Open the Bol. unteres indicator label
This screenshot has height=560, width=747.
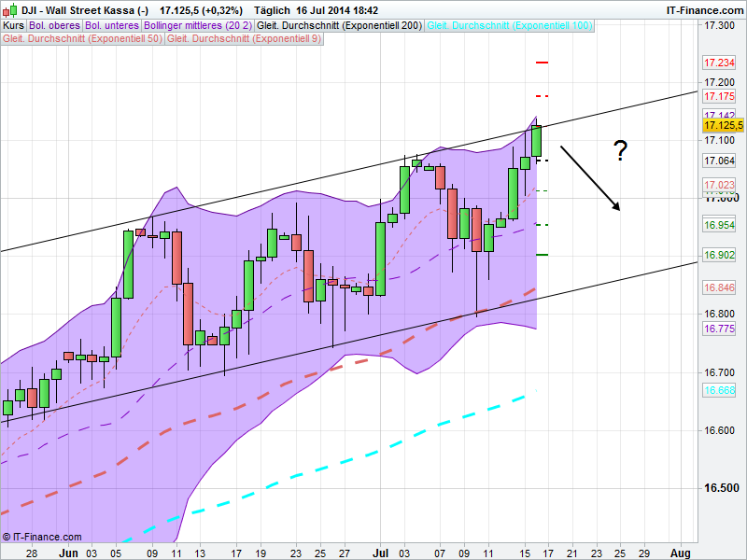[x=111, y=26]
